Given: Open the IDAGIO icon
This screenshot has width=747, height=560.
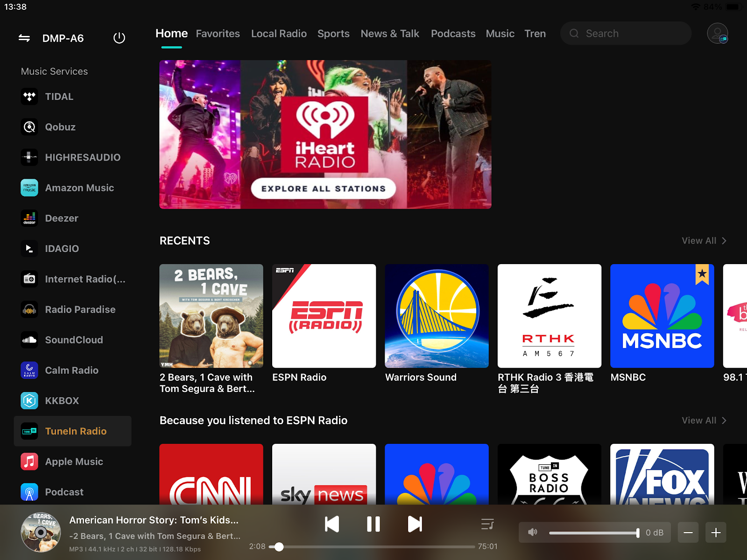Looking at the screenshot, I should pos(29,248).
